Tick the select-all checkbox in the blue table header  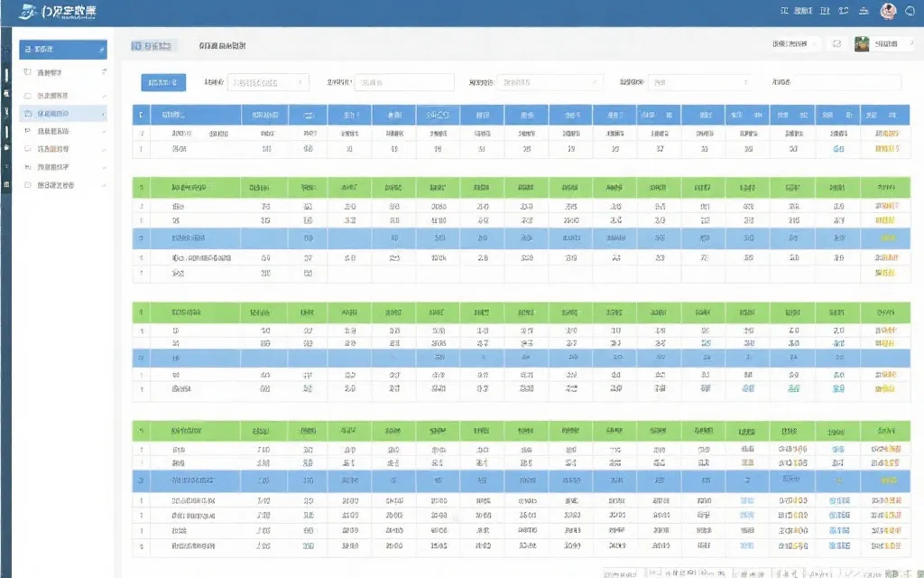click(x=141, y=116)
